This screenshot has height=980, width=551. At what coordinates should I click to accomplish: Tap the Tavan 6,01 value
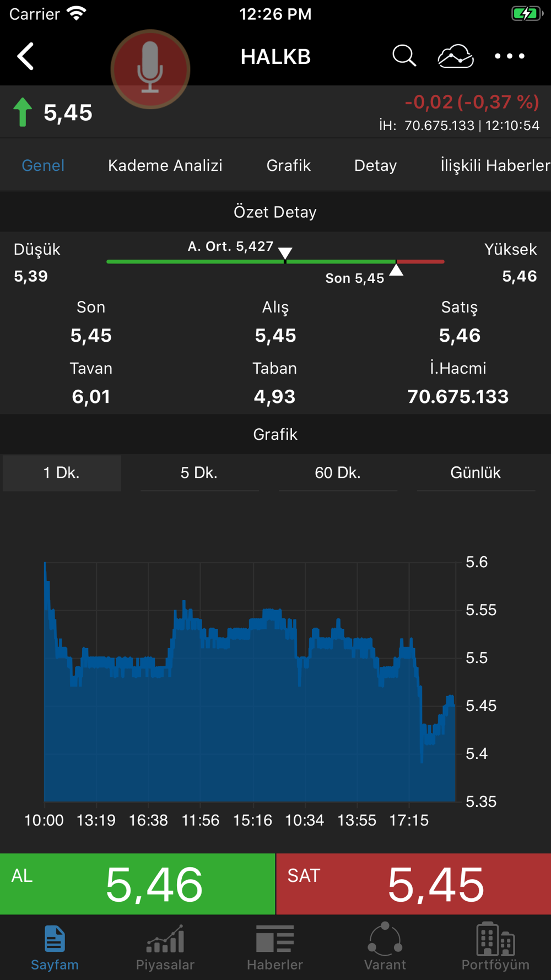(91, 397)
